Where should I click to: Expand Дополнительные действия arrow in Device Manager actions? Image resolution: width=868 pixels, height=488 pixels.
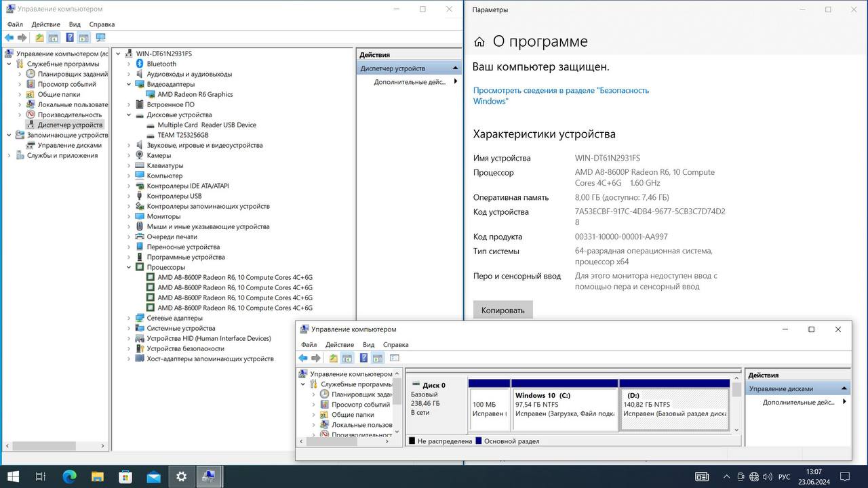456,81
